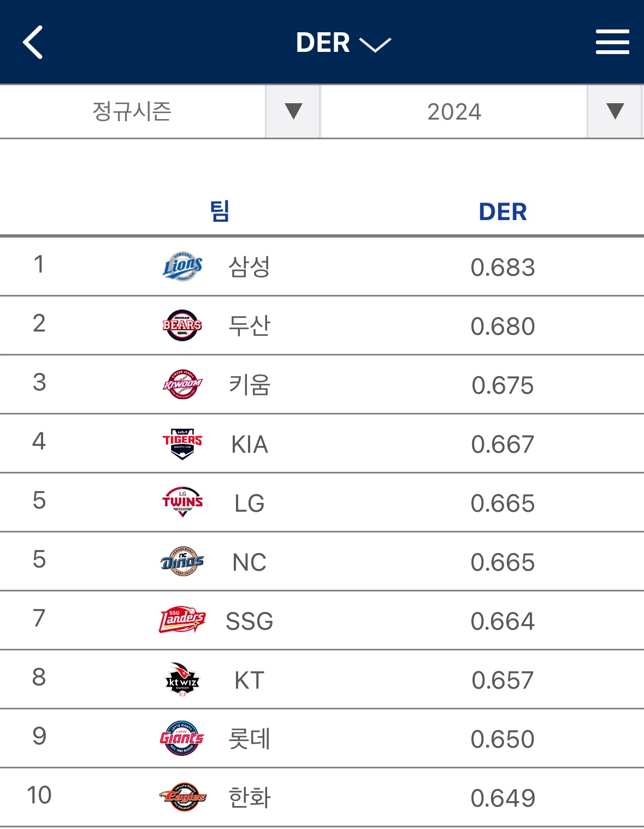
Task: Sort by the DER column header
Action: click(x=503, y=212)
